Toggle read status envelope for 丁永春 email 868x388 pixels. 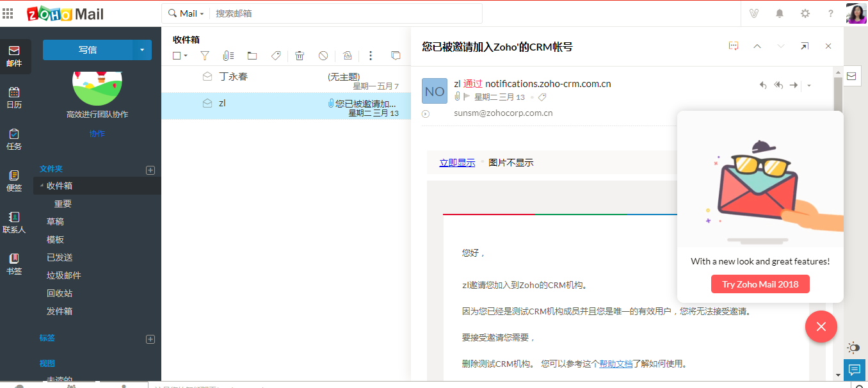[x=207, y=77]
